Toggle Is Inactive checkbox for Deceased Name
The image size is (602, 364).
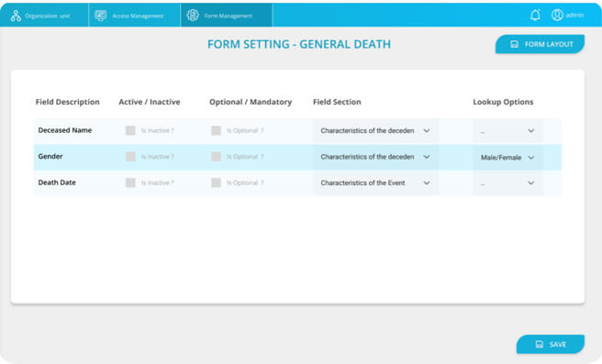(x=130, y=130)
